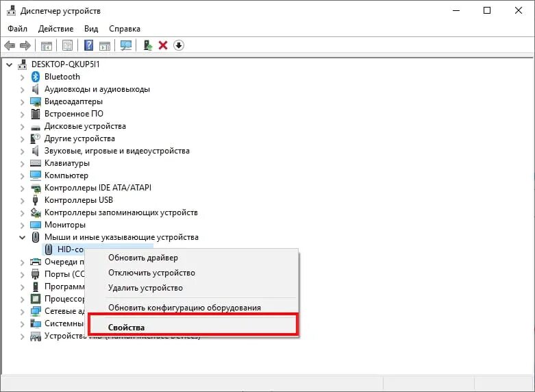Select the Контроллеры запоминающих устройств row
This screenshot has height=392, width=535.
click(121, 212)
